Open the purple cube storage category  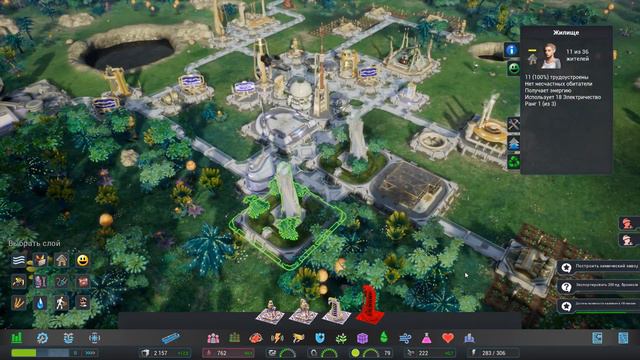tap(362, 338)
